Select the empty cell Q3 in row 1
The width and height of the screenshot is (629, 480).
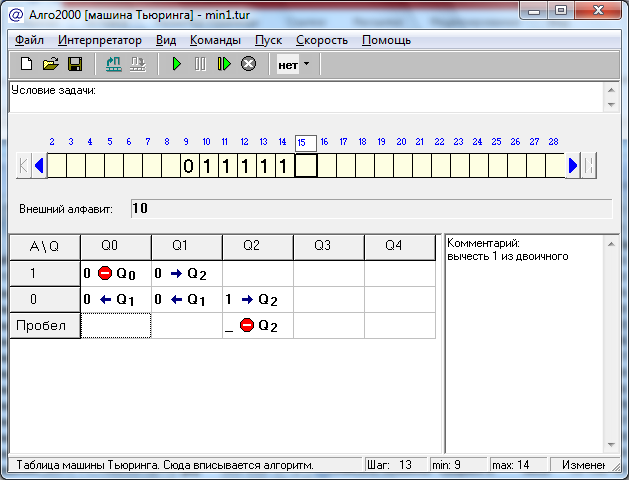pyautogui.click(x=329, y=273)
